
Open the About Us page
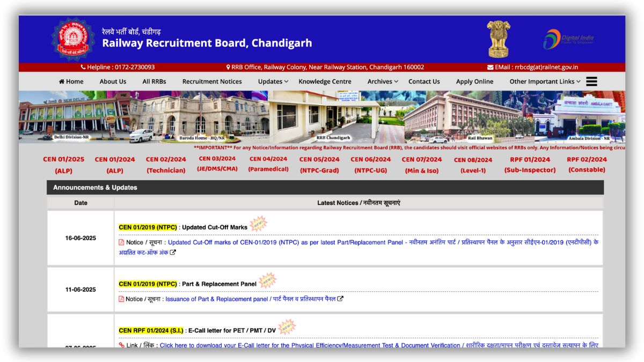(x=113, y=82)
